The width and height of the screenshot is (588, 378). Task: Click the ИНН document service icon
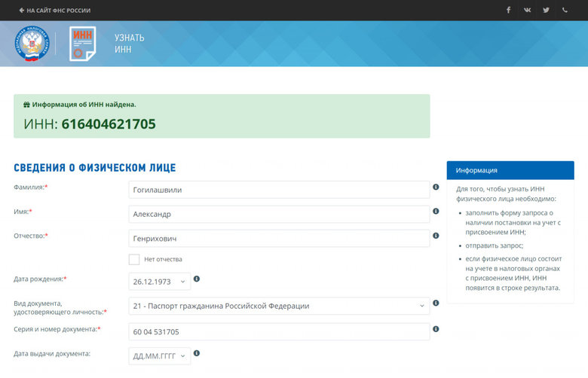coord(82,44)
